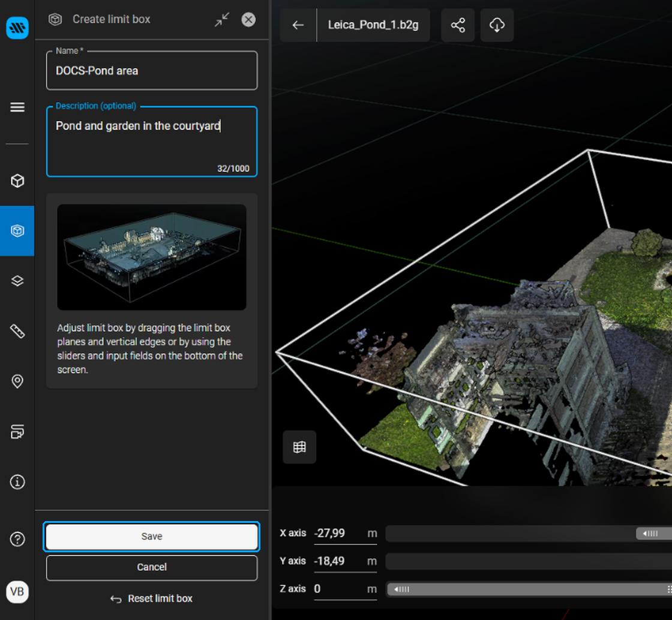This screenshot has height=620, width=672.
Task: Click the Create limit box header cube icon
Action: pos(55,19)
